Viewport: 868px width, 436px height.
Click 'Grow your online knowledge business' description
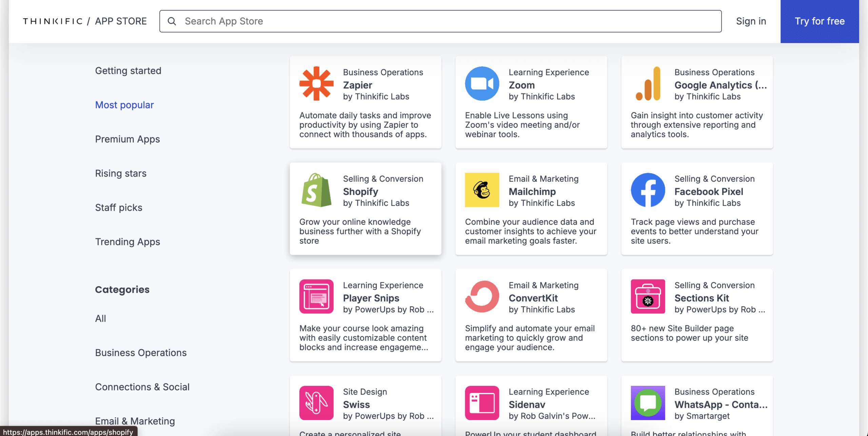[x=360, y=231]
